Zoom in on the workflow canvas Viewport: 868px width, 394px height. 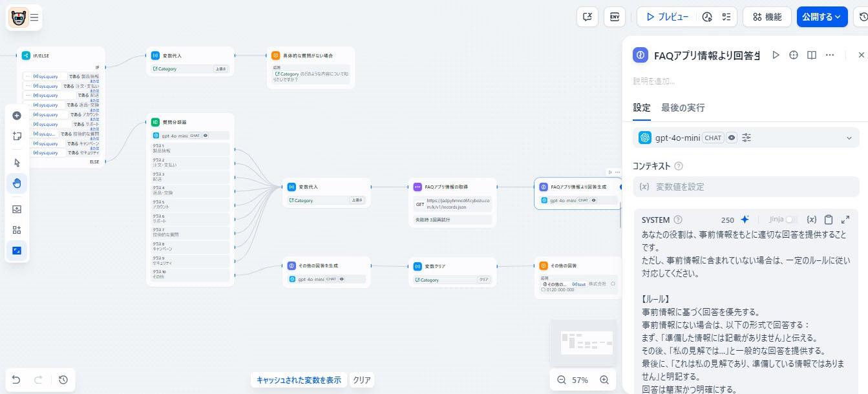pos(604,380)
